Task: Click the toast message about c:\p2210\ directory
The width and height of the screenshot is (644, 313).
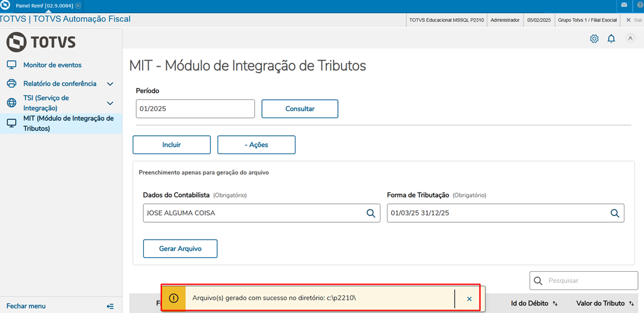Action: tap(274, 299)
